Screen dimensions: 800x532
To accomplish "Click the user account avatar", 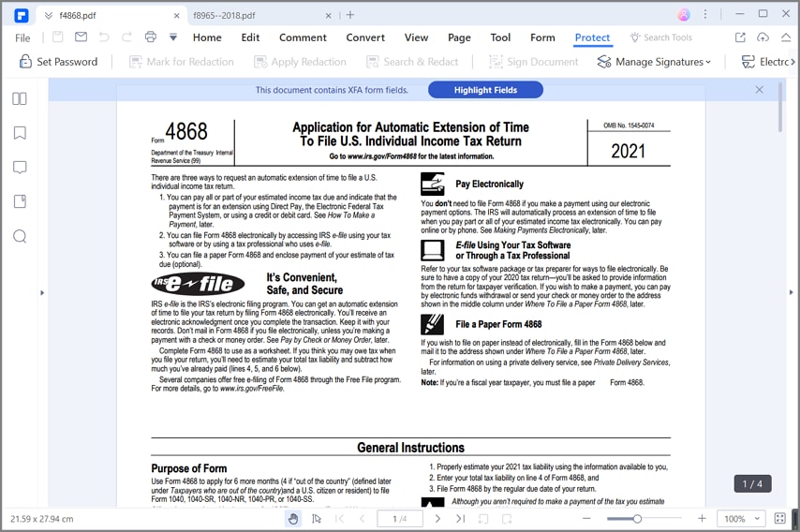I will 684,14.
